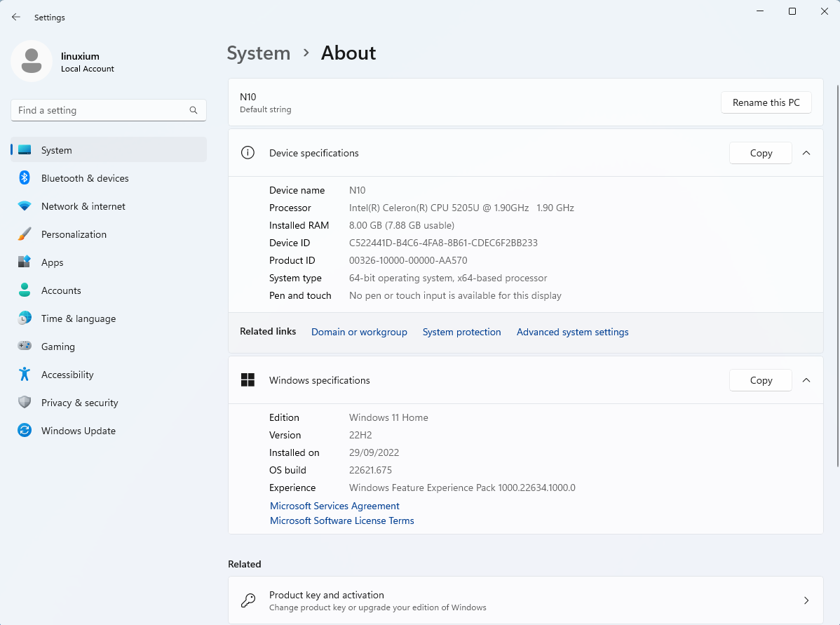Click the Installed on date 29/09/2022
The height and width of the screenshot is (625, 840).
click(x=374, y=453)
